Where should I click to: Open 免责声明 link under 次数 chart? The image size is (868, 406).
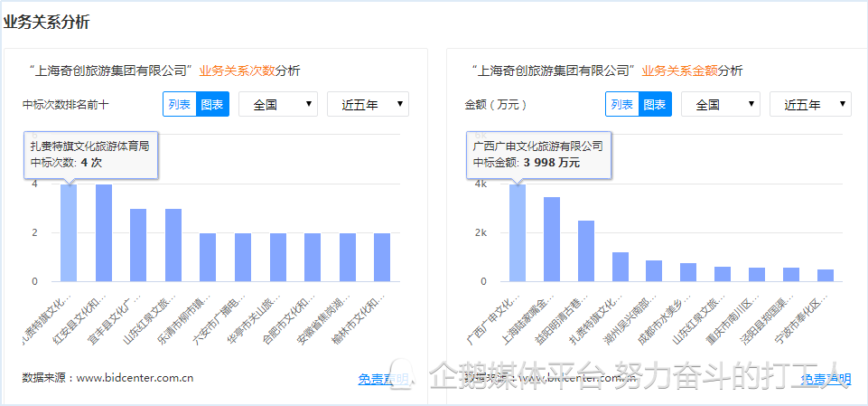tap(383, 380)
